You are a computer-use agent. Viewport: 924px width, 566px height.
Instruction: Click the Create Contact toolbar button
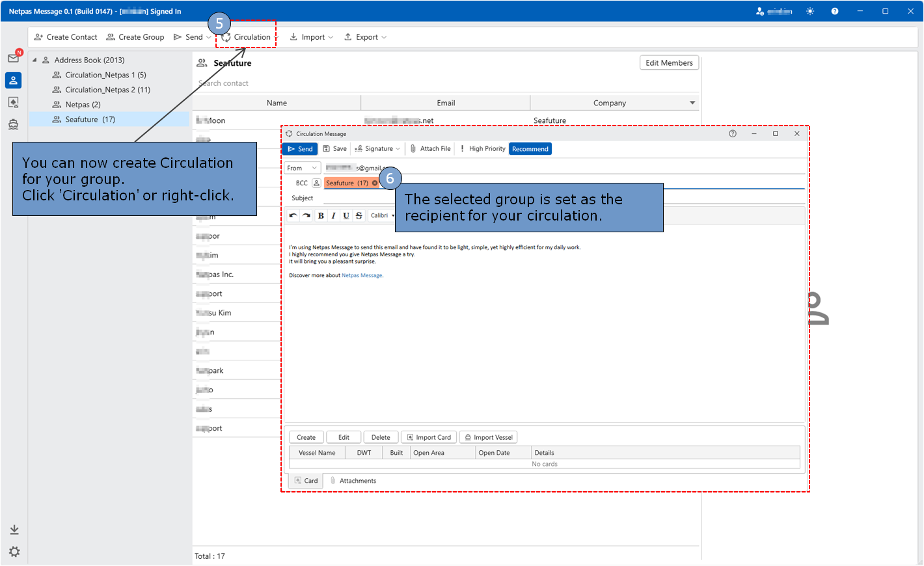tap(66, 37)
